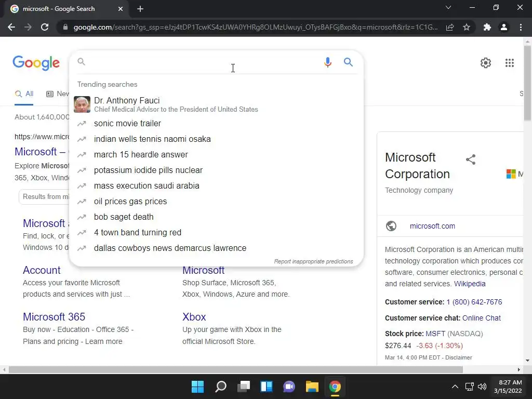Click the network icon in system tray

470,387
